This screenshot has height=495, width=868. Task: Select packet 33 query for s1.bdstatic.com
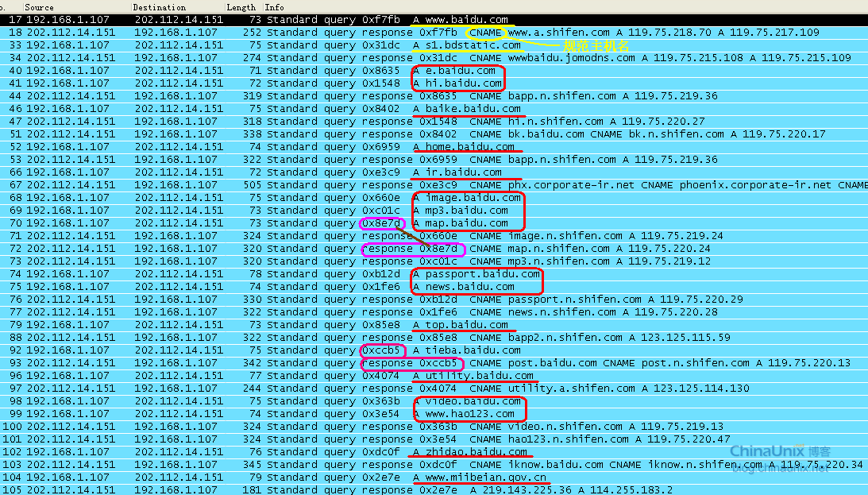pyautogui.click(x=318, y=45)
